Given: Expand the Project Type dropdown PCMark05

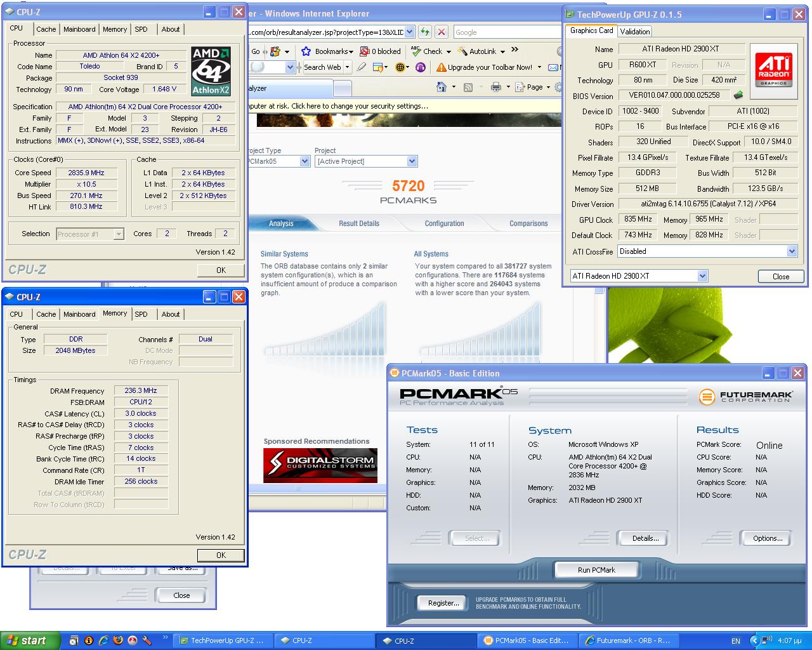Looking at the screenshot, I should point(304,161).
